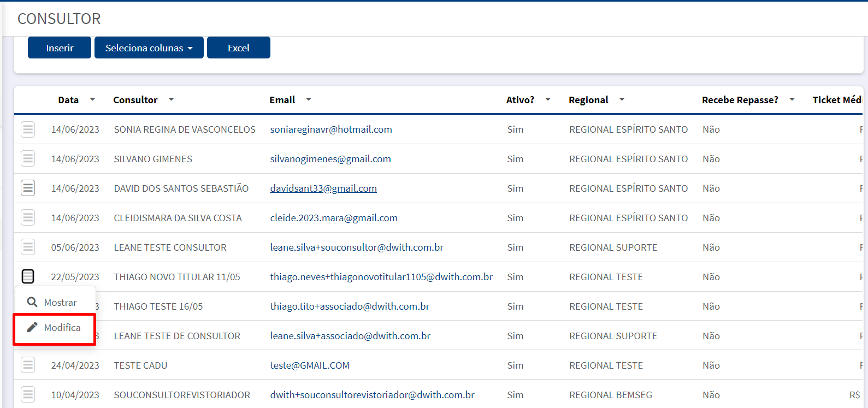This screenshot has width=868, height=408.
Task: Open the Email column filter arrow
Action: coord(309,99)
